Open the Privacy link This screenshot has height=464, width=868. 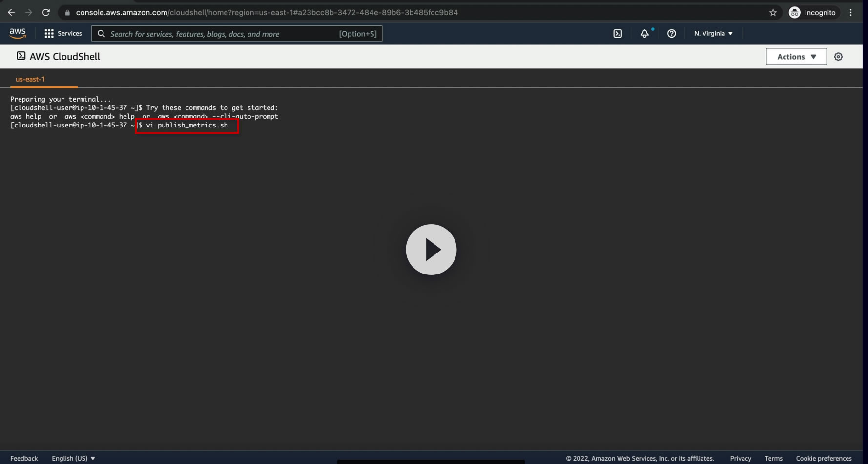pos(741,458)
